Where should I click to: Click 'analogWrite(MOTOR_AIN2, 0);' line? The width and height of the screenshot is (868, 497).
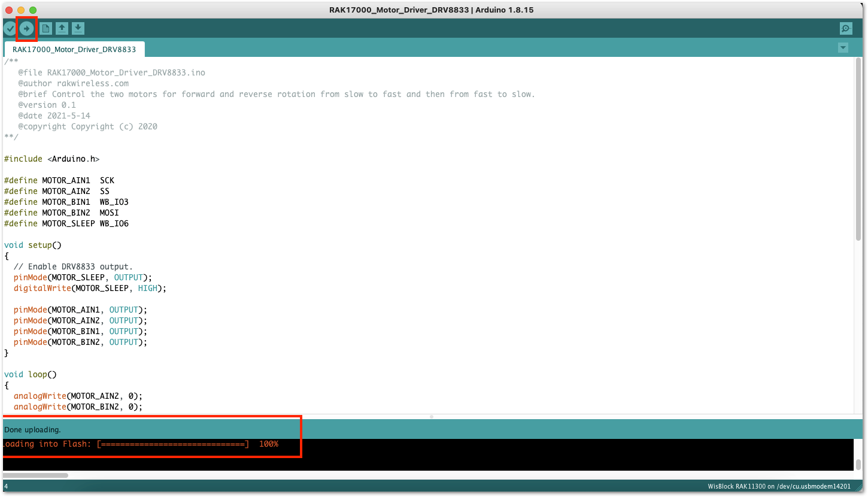coord(78,396)
